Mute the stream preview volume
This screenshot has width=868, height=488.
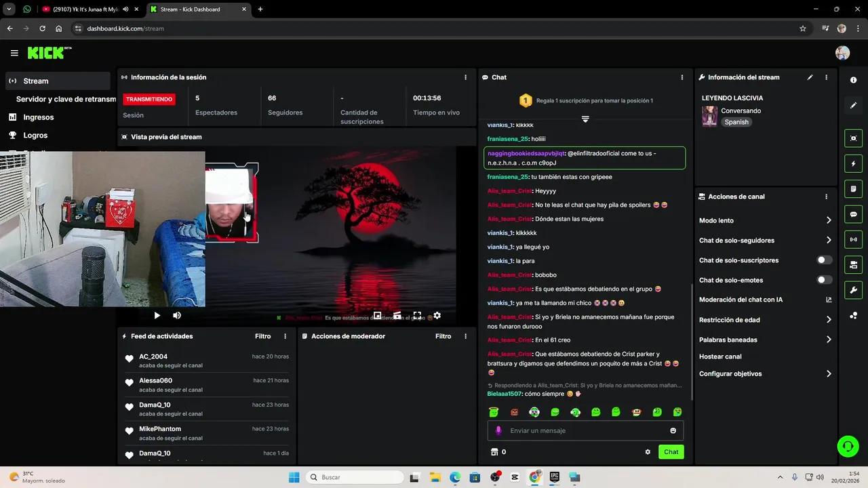[x=177, y=315]
